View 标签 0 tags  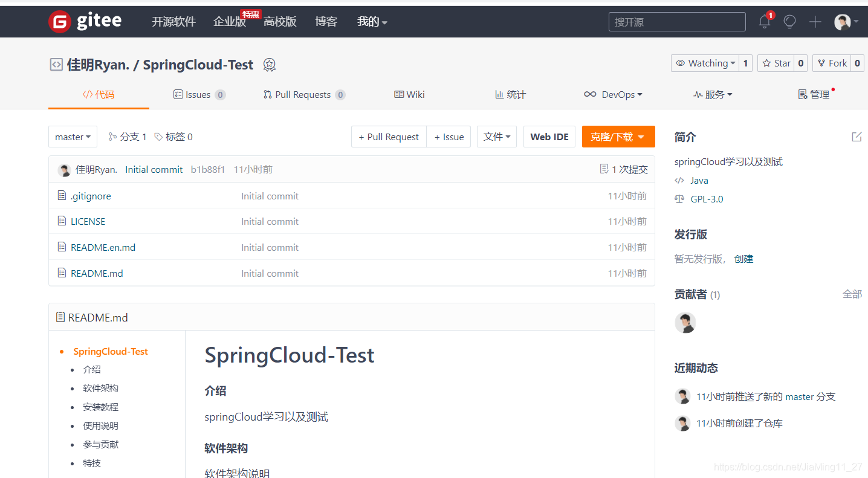pos(173,137)
